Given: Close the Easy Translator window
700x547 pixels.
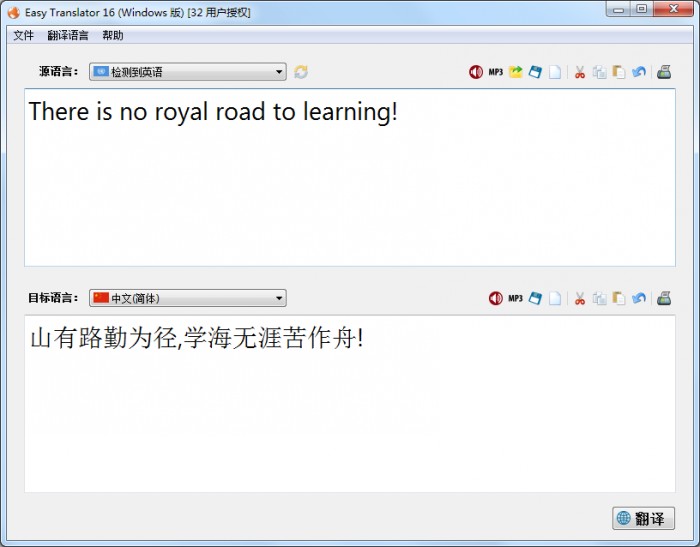Looking at the screenshot, I should click(x=673, y=9).
